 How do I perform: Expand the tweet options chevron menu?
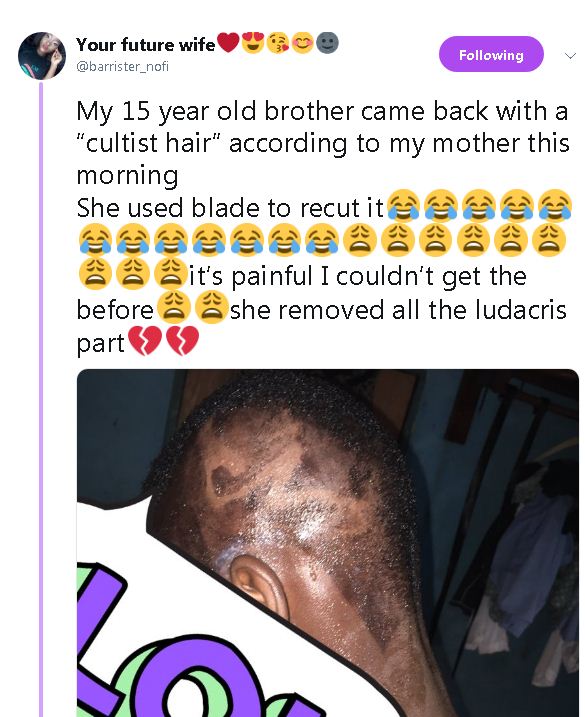[570, 56]
